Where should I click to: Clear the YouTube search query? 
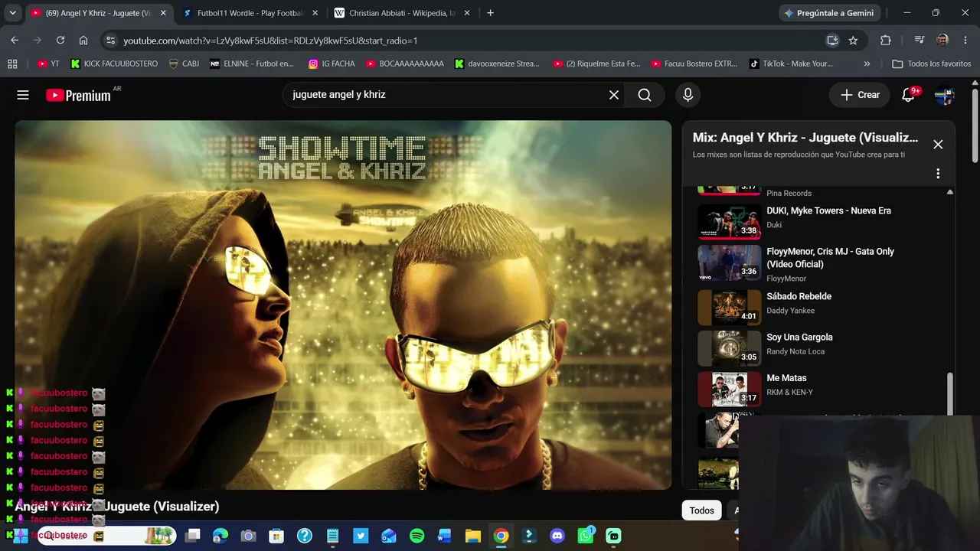click(613, 95)
